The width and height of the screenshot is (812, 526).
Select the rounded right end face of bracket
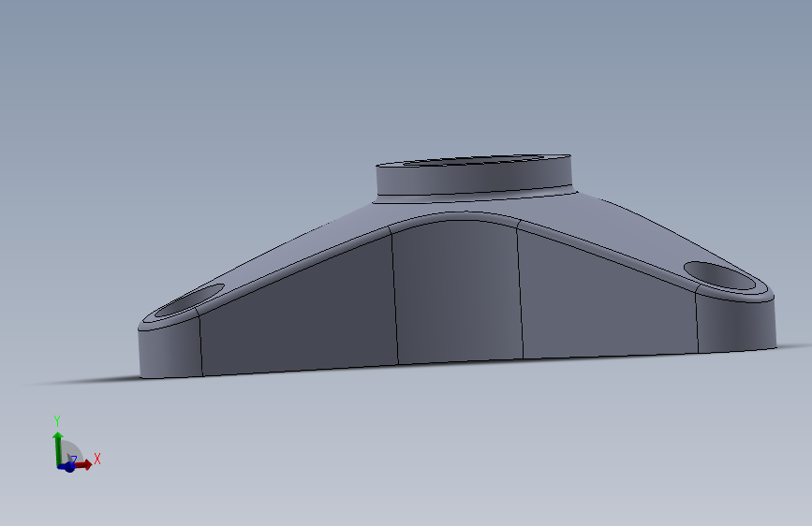(736, 324)
